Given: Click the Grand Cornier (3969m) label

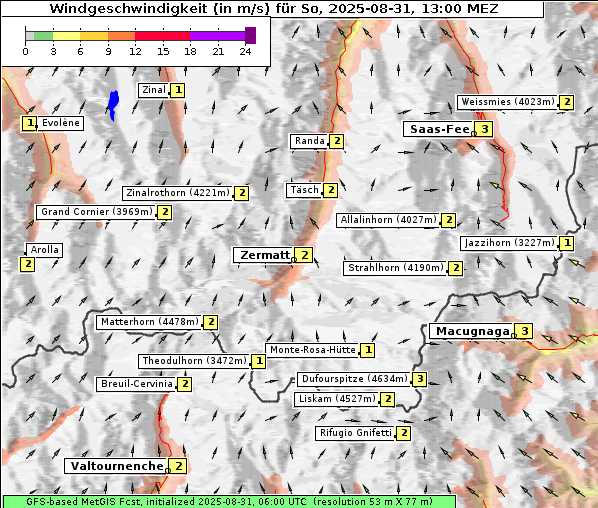Looking at the screenshot, I should pyautogui.click(x=97, y=212).
